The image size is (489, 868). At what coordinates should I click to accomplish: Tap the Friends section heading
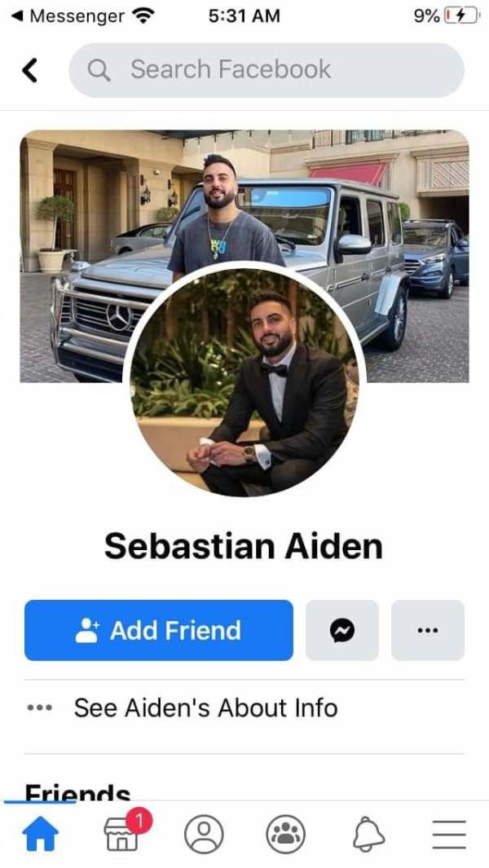point(77,792)
